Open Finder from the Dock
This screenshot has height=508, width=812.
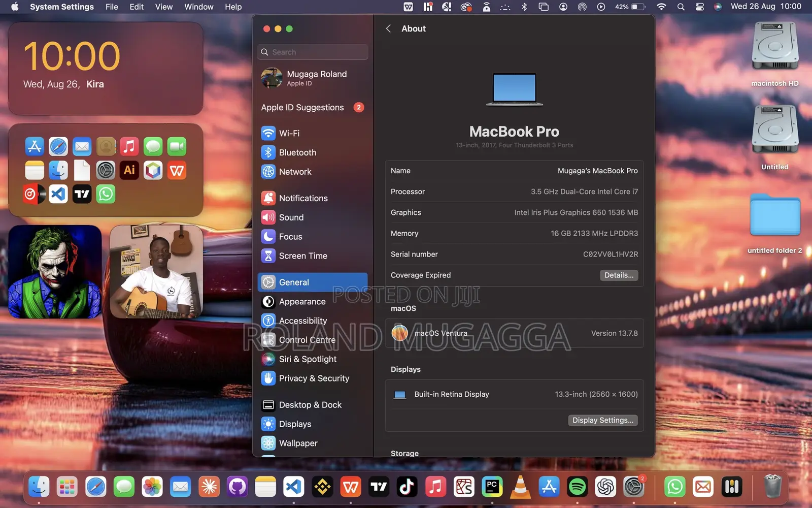coord(39,487)
